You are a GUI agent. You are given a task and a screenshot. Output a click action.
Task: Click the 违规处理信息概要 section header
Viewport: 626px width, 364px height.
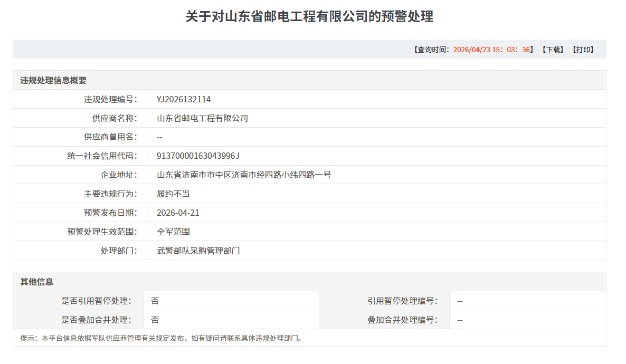53,80
